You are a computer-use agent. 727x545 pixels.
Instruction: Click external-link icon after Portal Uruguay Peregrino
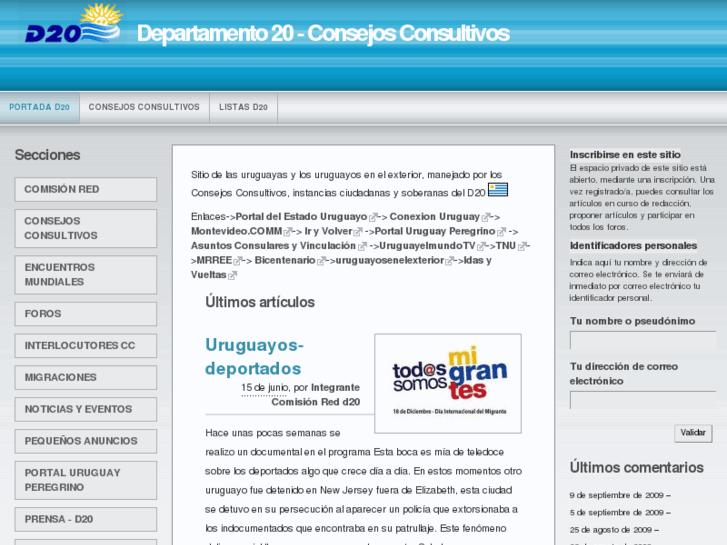(x=501, y=232)
